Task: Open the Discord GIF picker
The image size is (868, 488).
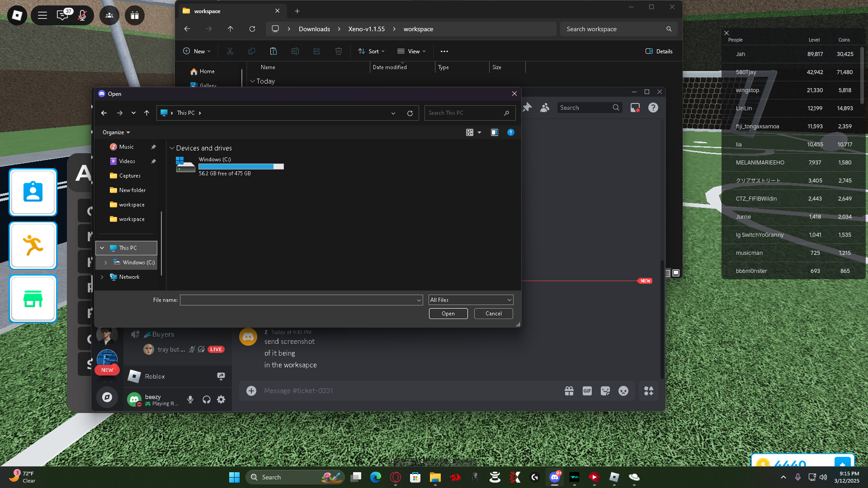Action: point(587,391)
